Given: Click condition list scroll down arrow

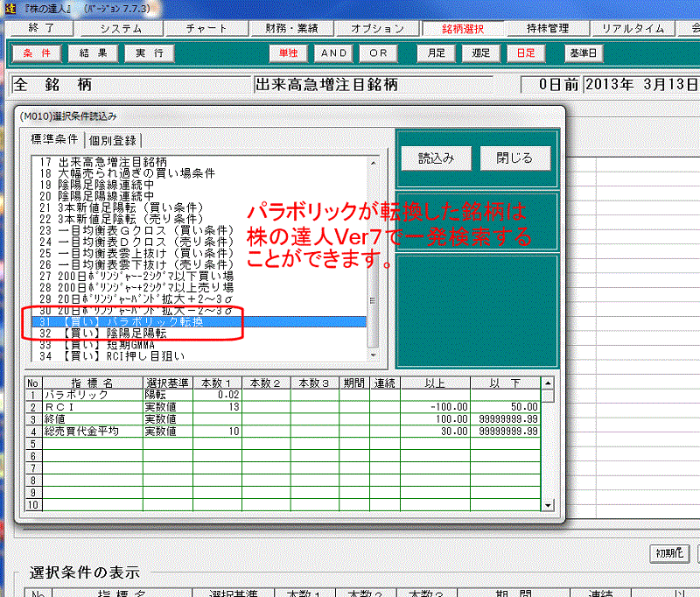Looking at the screenshot, I should point(374,355).
